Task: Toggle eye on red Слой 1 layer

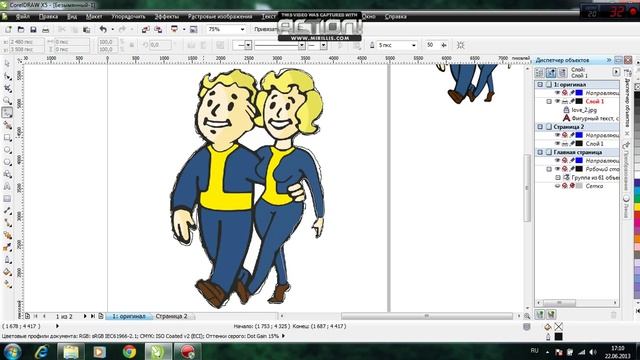Action: (557, 101)
